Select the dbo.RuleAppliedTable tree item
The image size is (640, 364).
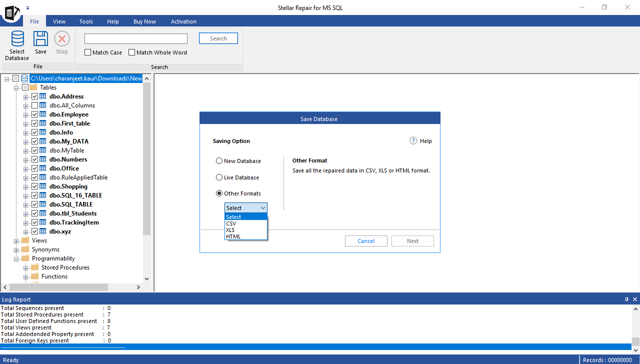pos(78,177)
